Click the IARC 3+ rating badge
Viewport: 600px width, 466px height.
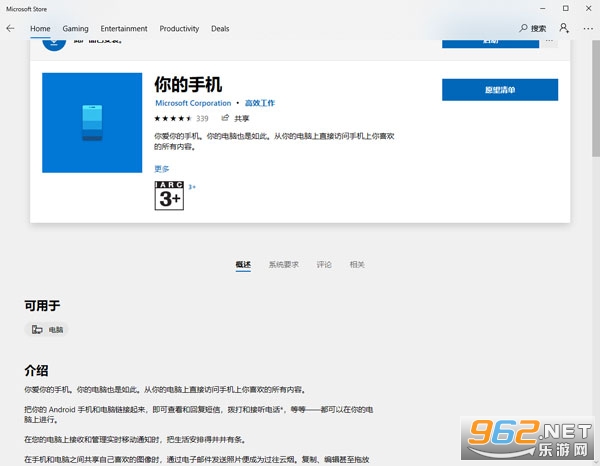click(x=169, y=196)
